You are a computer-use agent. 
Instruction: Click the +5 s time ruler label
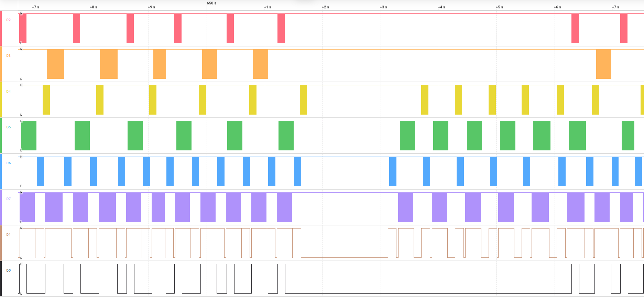tap(499, 7)
